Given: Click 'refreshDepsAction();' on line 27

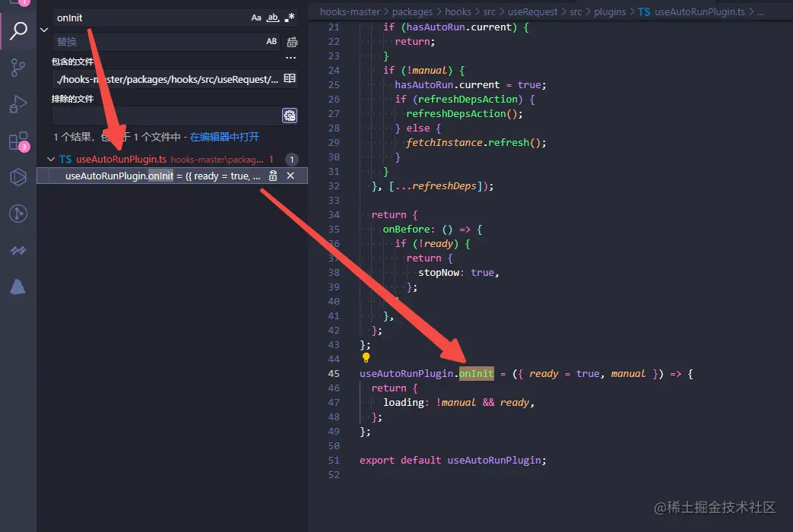Looking at the screenshot, I should 465,114.
